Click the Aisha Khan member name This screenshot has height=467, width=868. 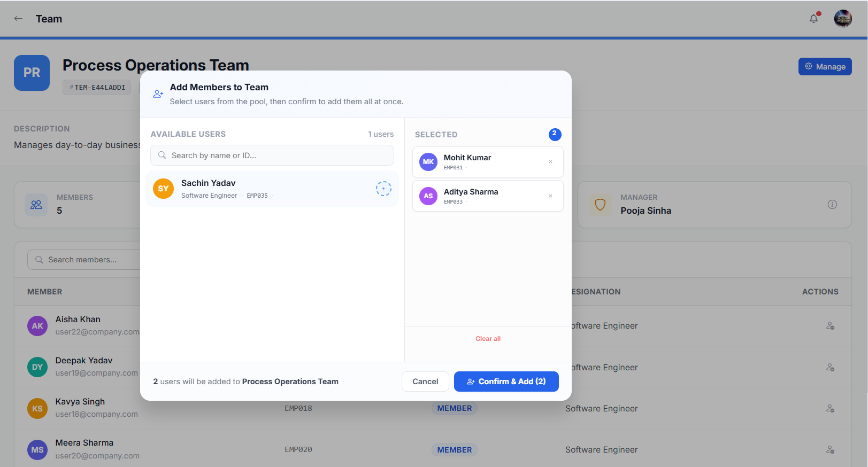pyautogui.click(x=78, y=320)
